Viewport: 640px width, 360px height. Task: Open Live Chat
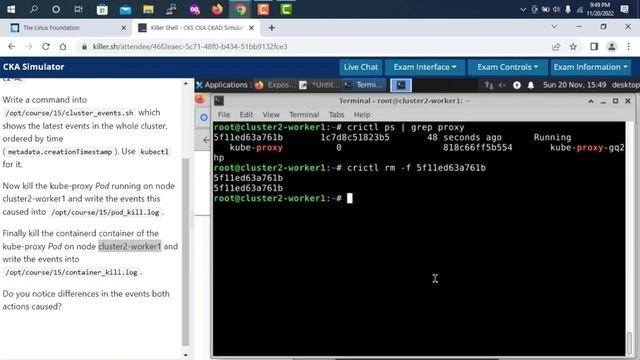(360, 67)
